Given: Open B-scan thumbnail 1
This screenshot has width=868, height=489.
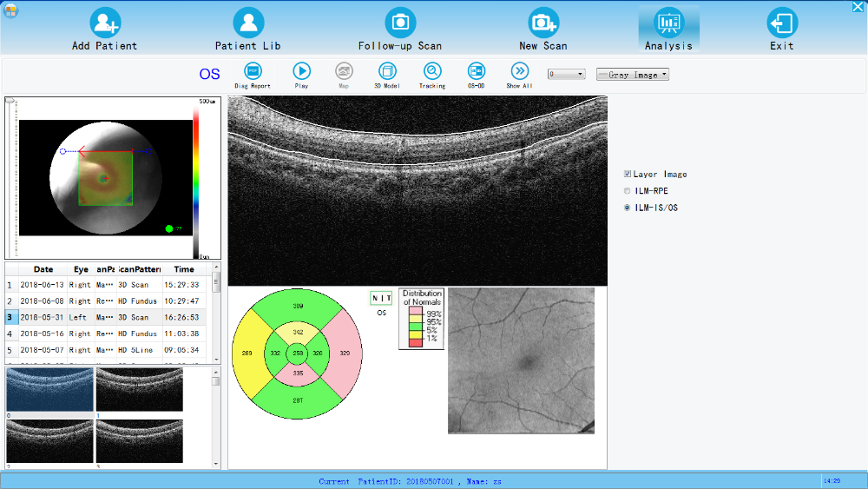Looking at the screenshot, I should tap(140, 390).
